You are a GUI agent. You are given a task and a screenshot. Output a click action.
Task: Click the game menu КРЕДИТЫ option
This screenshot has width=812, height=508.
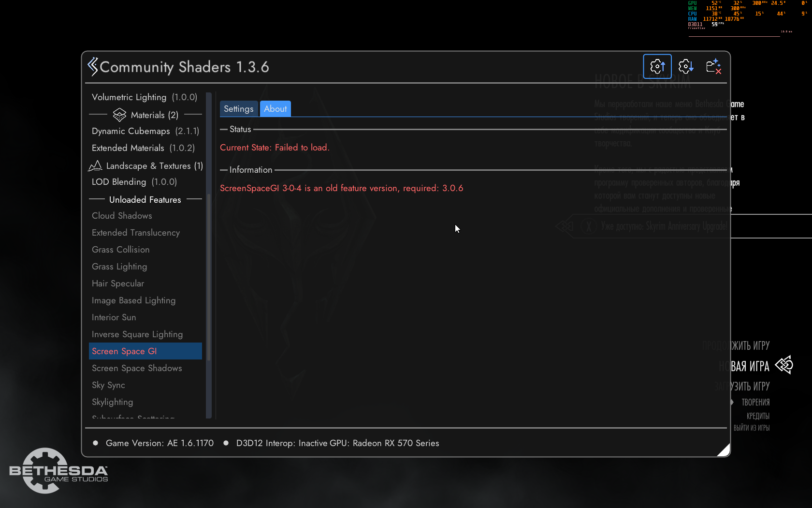(758, 416)
